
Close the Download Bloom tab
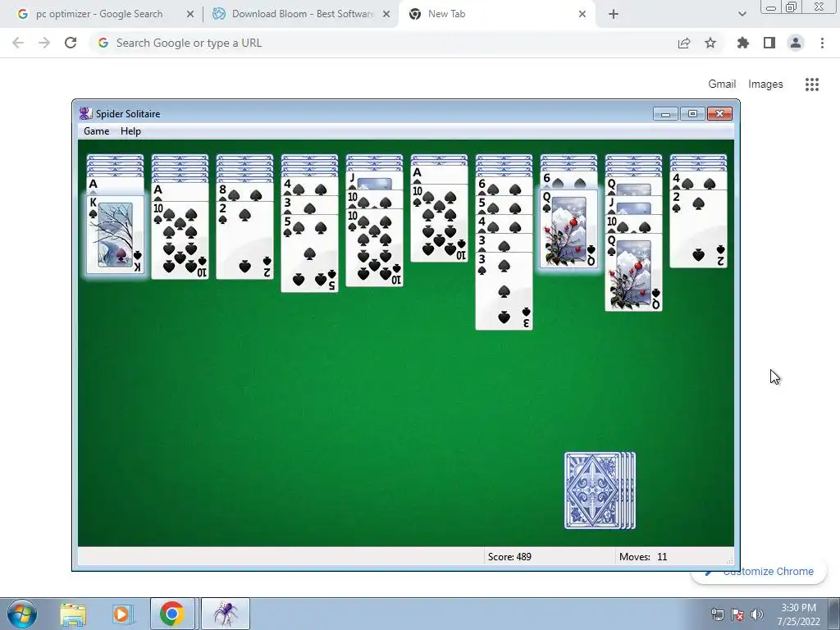pyautogui.click(x=386, y=15)
